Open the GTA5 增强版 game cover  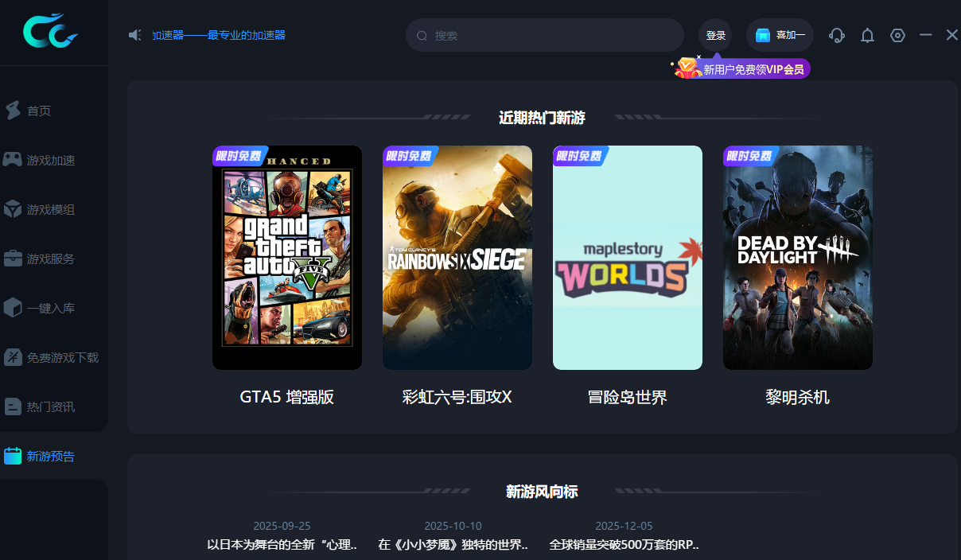pyautogui.click(x=287, y=258)
